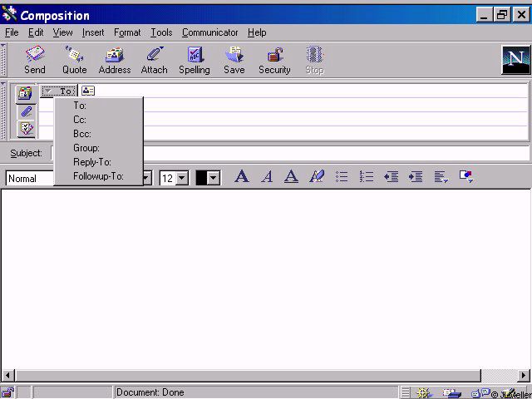This screenshot has height=399, width=532.
Task: Insert a numbered list
Action: coord(367,176)
